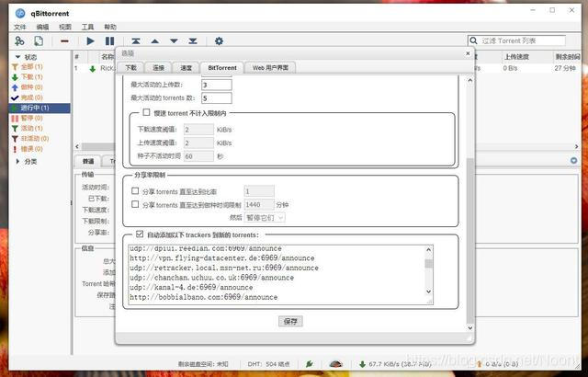Viewport: 588px width, 377px height.
Task: Expand the 分类 section in sidebar
Action: coord(17,161)
